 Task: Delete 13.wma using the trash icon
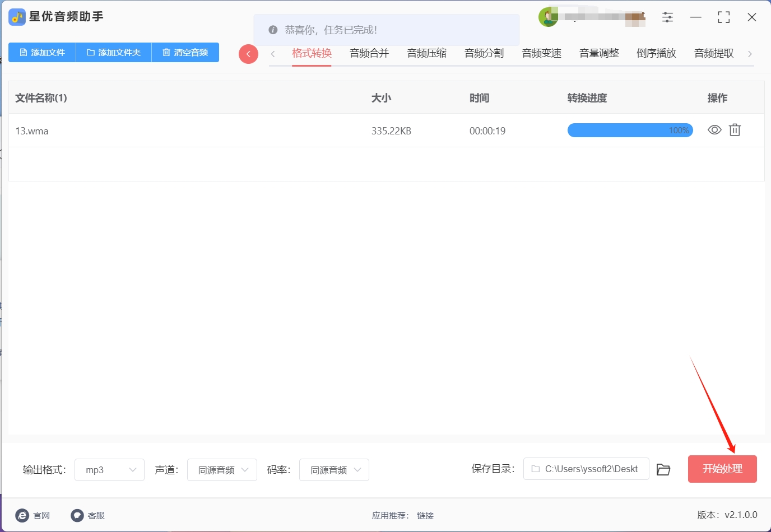(735, 130)
